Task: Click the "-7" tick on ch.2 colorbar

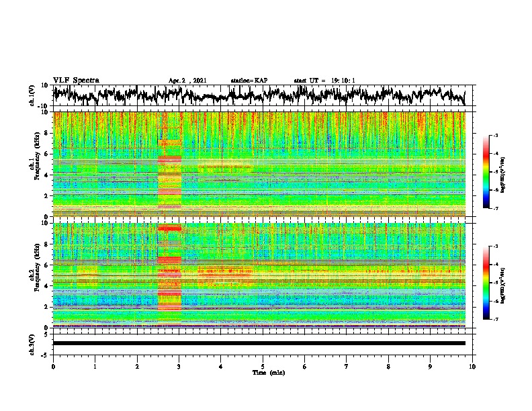Action: [496, 319]
